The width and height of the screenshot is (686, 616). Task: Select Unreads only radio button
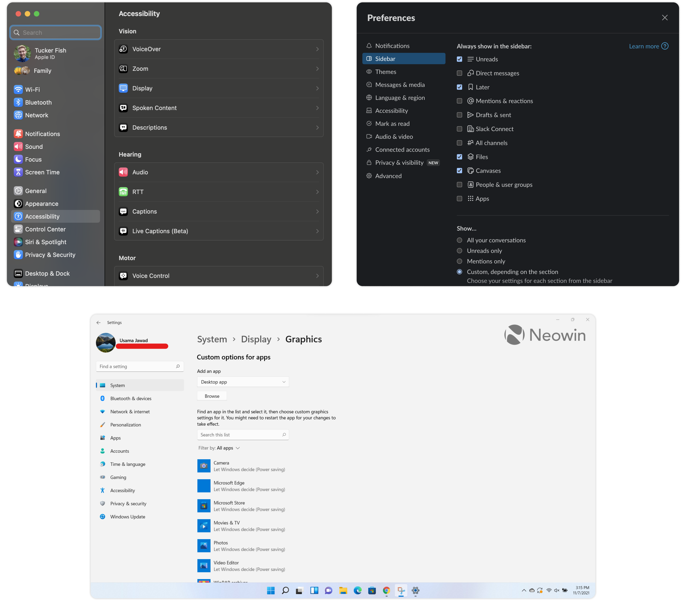point(460,251)
